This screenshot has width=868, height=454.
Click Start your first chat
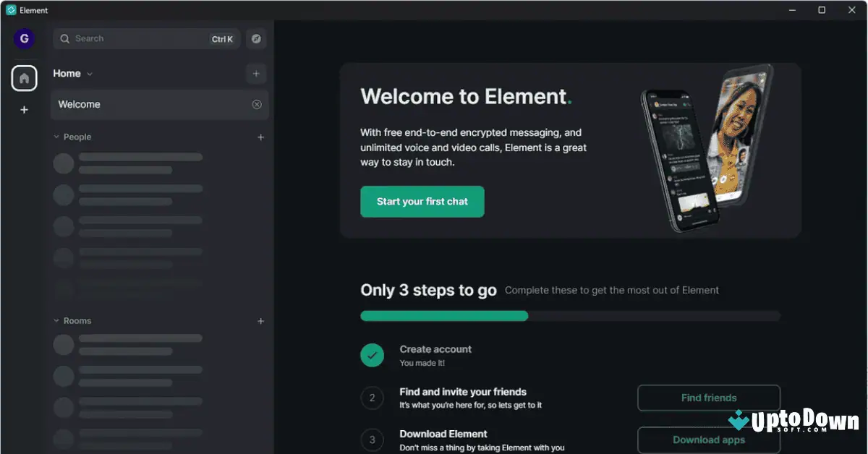click(x=422, y=202)
